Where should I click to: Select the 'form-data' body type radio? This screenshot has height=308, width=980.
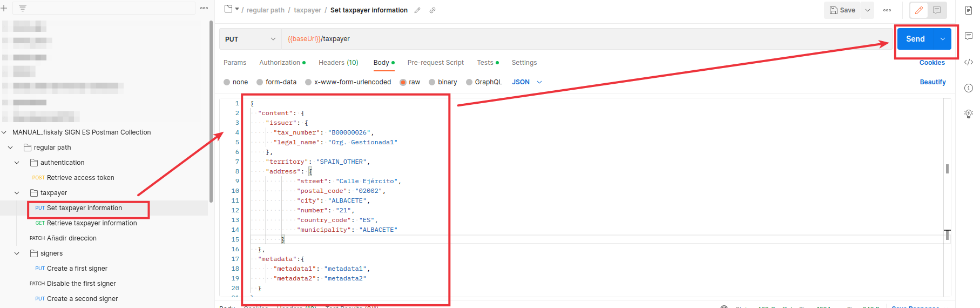click(260, 82)
